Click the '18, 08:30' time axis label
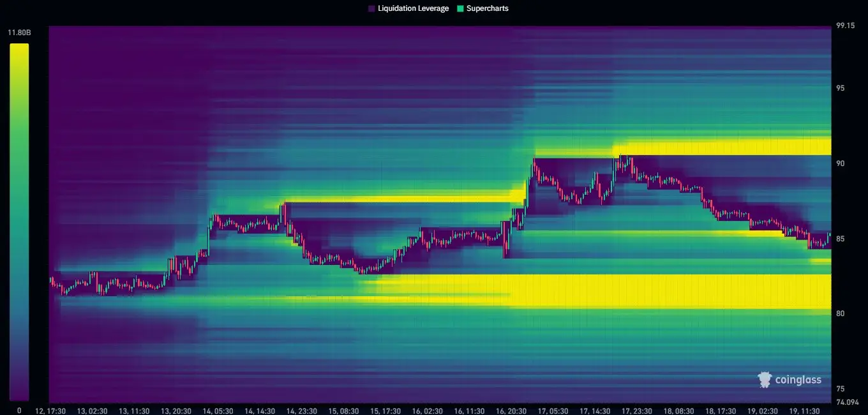The width and height of the screenshot is (868, 415). coord(678,411)
